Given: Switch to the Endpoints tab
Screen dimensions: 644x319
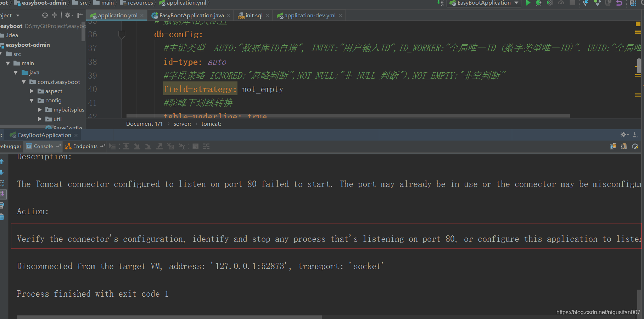Looking at the screenshot, I should coord(85,147).
